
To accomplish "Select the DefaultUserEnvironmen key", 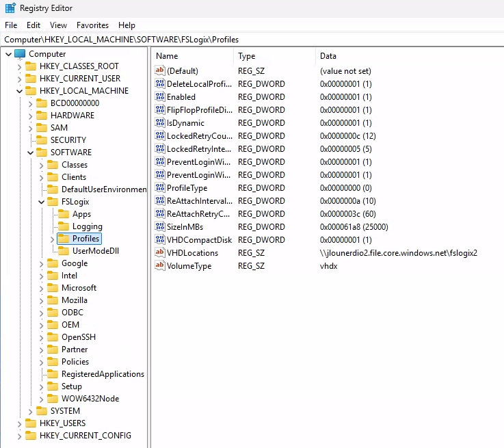I will pos(104,189).
